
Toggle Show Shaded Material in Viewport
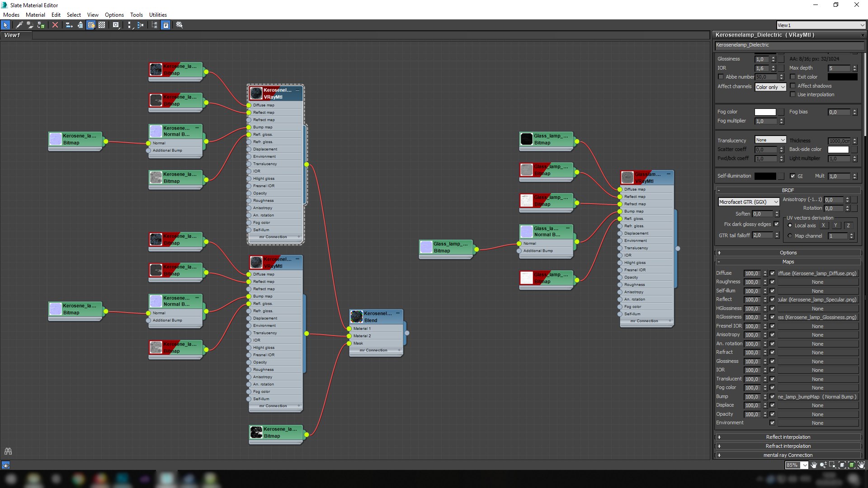(91, 25)
